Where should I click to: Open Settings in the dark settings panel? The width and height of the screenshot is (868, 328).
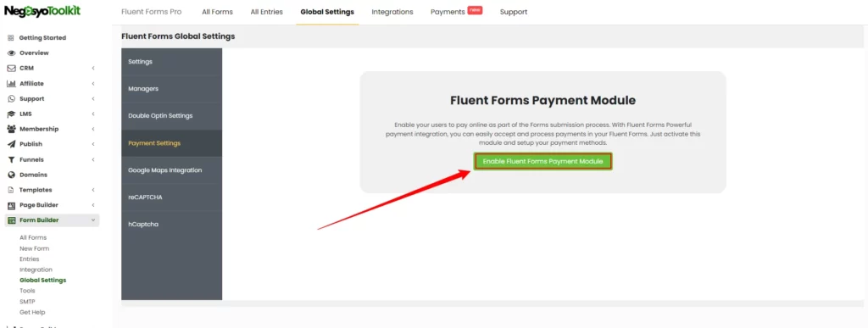pyautogui.click(x=171, y=62)
